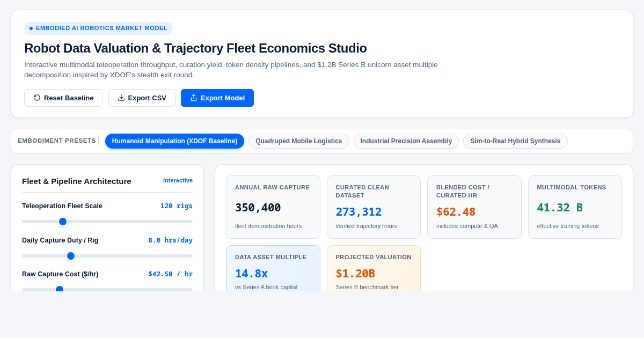Click the Reset Baseline button
The width and height of the screenshot is (644, 338).
tap(63, 98)
